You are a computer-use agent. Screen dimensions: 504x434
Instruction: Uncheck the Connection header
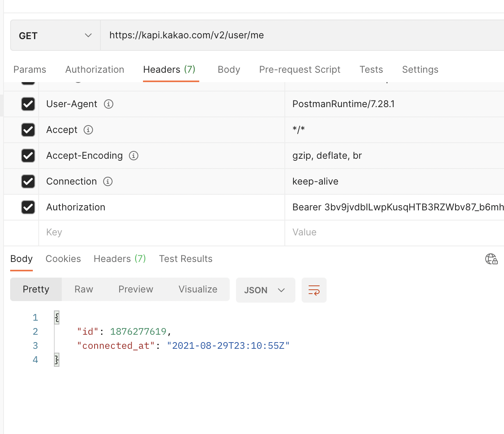click(28, 181)
